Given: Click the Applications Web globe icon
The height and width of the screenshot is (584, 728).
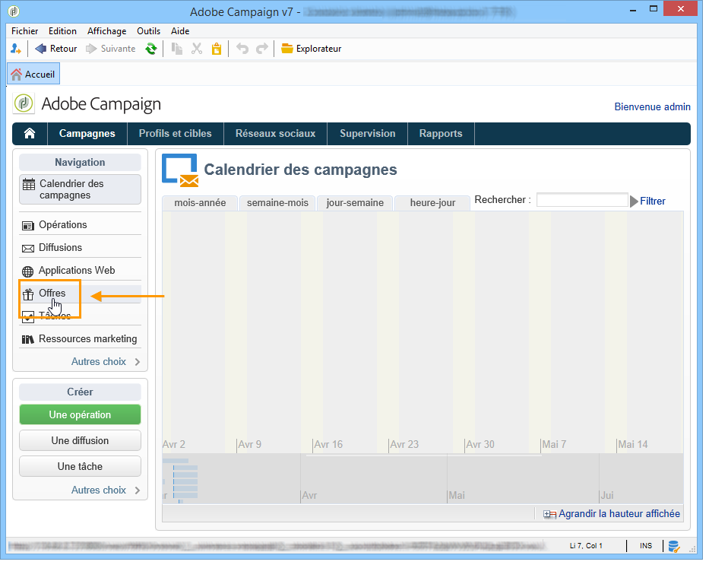Looking at the screenshot, I should tap(28, 271).
